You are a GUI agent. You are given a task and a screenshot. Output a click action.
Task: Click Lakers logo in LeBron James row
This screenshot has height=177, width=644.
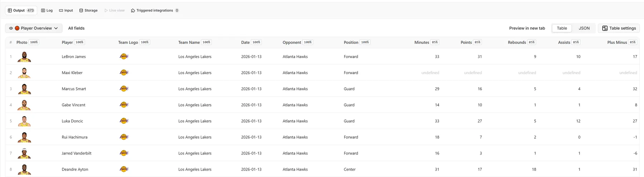pyautogui.click(x=124, y=56)
